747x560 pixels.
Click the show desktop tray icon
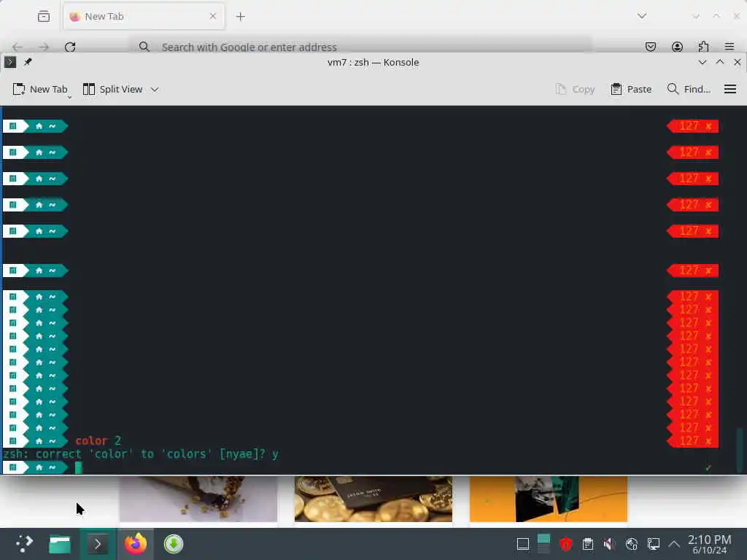[x=522, y=544]
